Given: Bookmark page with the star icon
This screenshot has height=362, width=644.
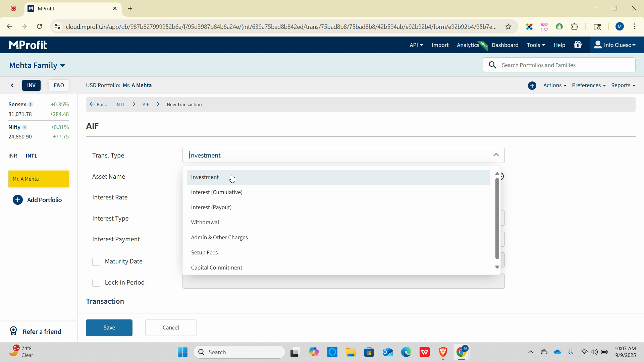Looking at the screenshot, I should pyautogui.click(x=508, y=26).
